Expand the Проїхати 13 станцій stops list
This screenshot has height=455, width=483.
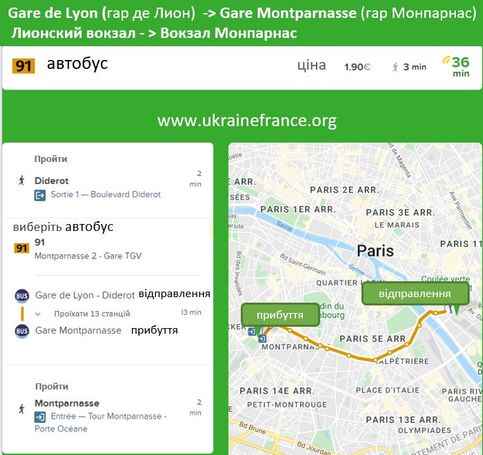pyautogui.click(x=92, y=314)
